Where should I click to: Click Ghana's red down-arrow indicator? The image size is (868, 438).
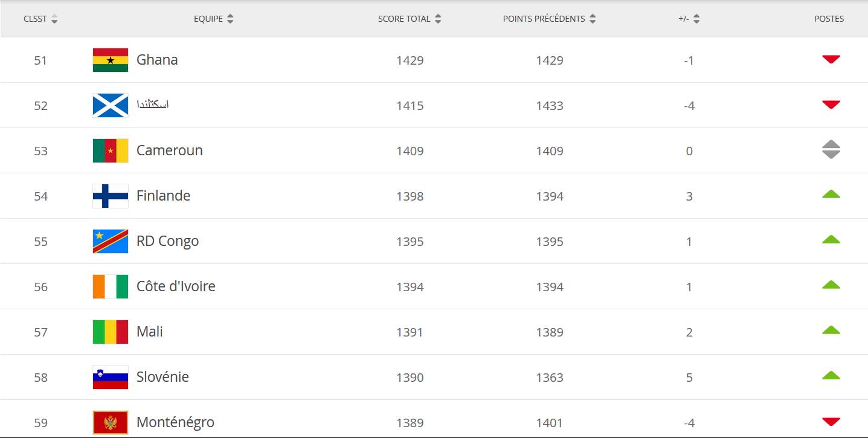click(x=831, y=59)
